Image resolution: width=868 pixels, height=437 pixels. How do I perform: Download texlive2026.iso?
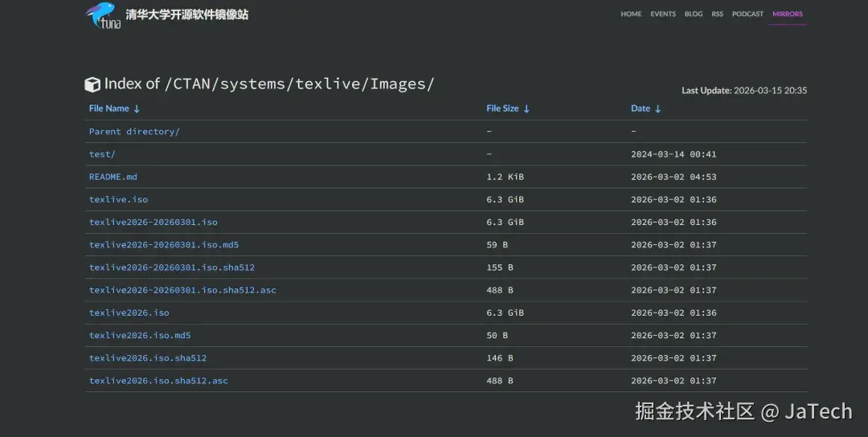(x=129, y=313)
